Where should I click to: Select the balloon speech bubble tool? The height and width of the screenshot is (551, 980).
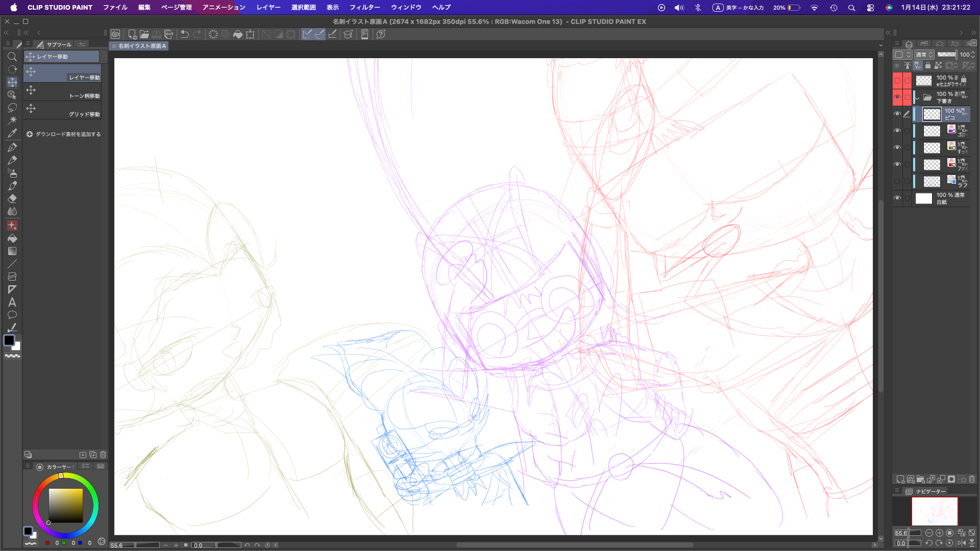pos(12,315)
